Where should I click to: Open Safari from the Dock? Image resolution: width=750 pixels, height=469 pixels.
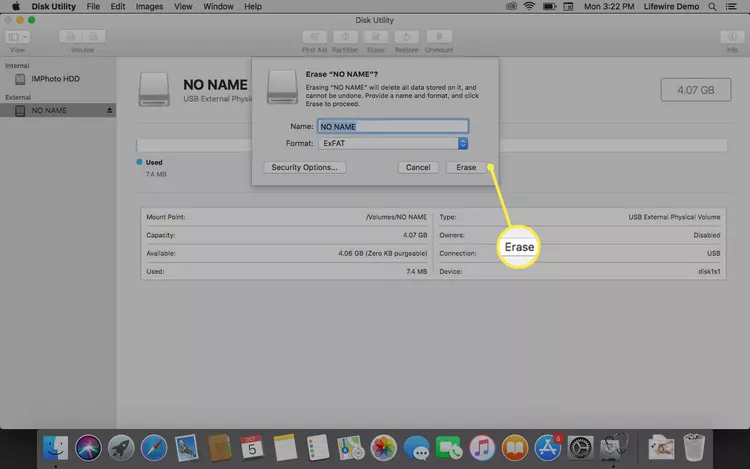tap(153, 446)
